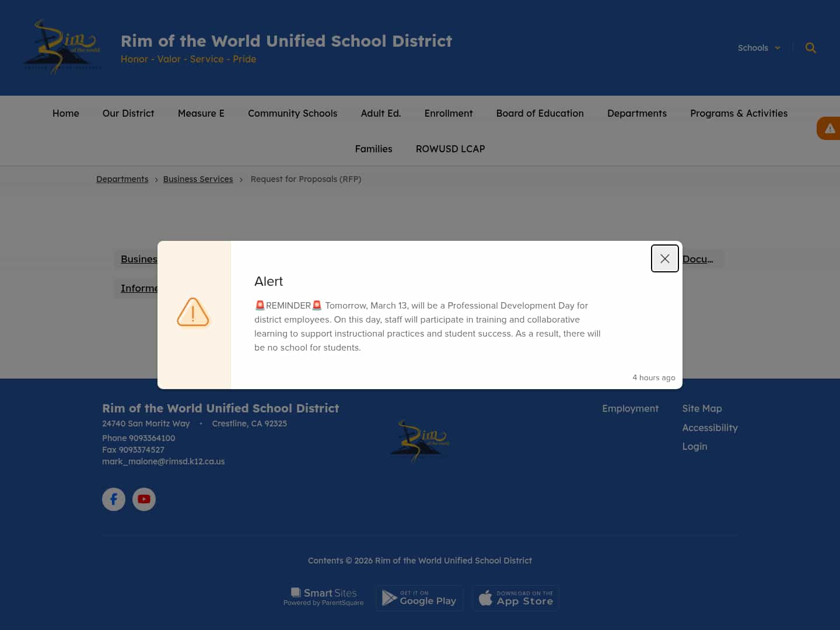
Task: Expand the Departments navigation menu
Action: [x=637, y=113]
